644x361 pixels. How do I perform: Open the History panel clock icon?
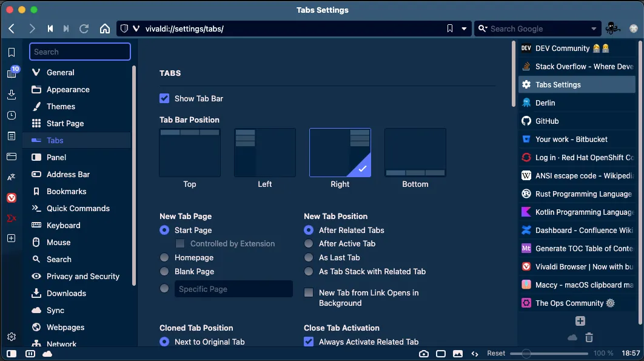coord(11,115)
